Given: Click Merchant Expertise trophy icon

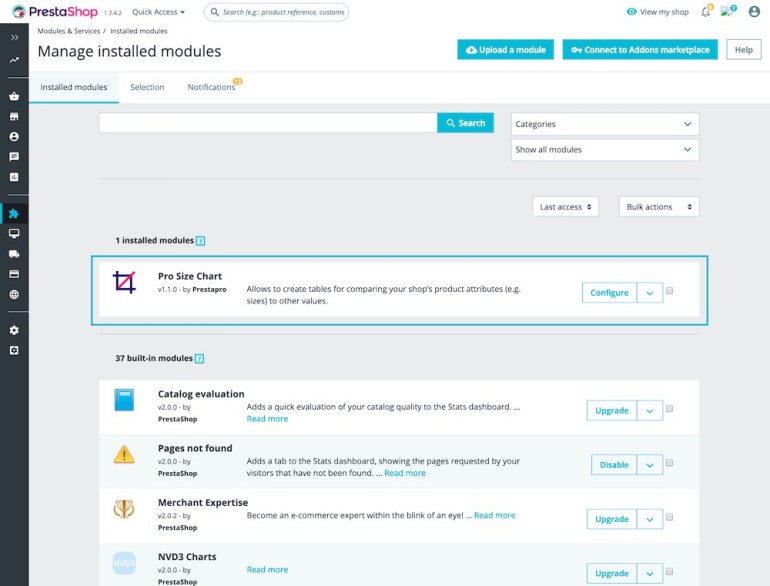Looking at the screenshot, I should 124,509.
